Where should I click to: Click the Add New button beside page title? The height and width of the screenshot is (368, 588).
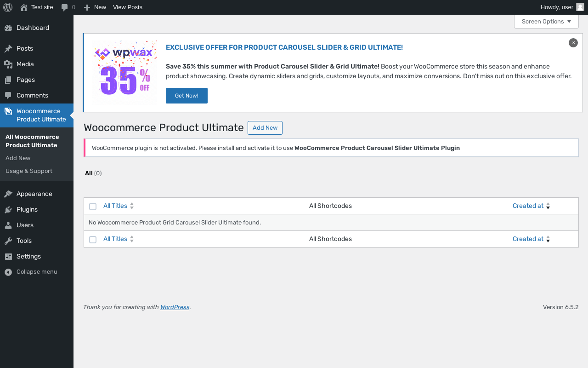pos(265,128)
